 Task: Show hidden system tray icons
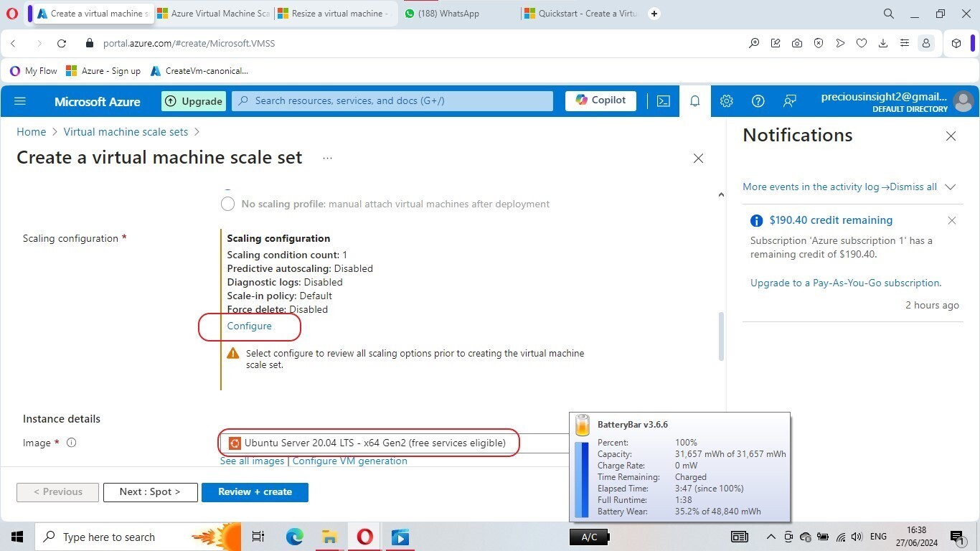coord(771,537)
